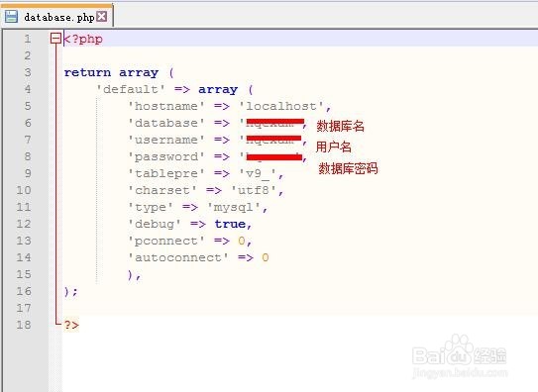538x392 pixels.
Task: Click the 'default' key text
Action: pos(131,89)
